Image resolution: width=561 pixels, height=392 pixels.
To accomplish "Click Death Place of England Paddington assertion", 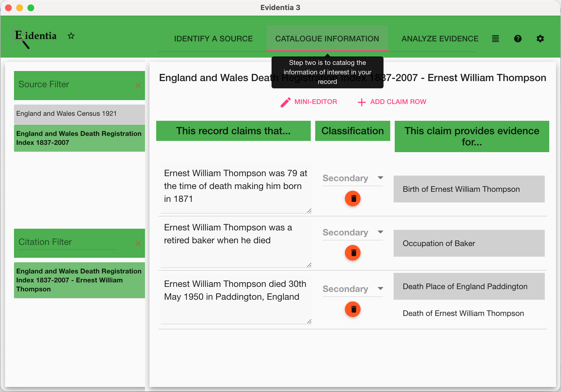I will click(x=469, y=286).
